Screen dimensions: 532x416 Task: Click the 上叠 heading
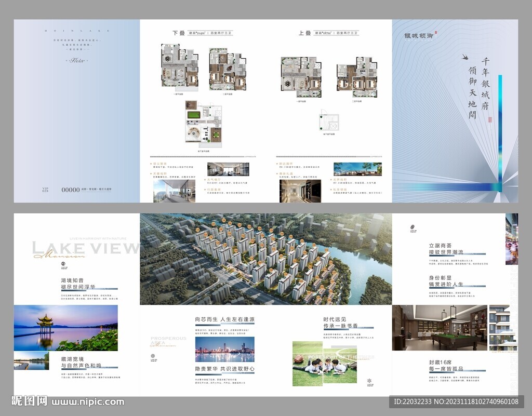point(304,33)
